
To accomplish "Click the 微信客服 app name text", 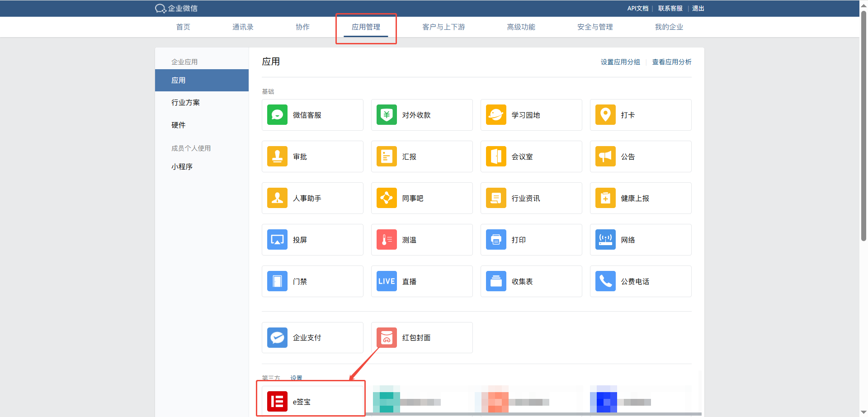I will click(307, 115).
